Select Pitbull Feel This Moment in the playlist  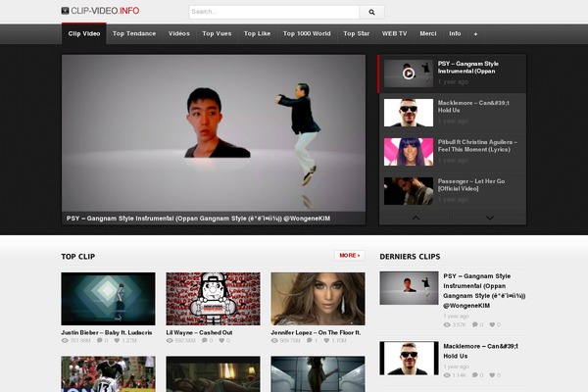[453, 152]
